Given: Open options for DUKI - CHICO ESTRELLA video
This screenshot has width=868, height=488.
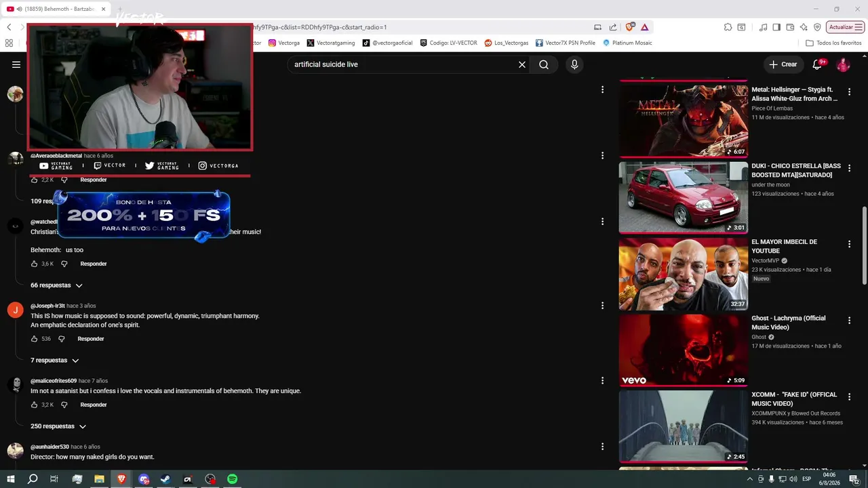Looking at the screenshot, I should (849, 168).
